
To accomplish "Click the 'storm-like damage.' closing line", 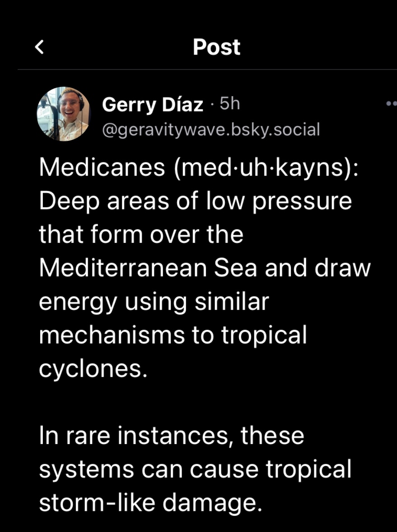I will click(150, 503).
